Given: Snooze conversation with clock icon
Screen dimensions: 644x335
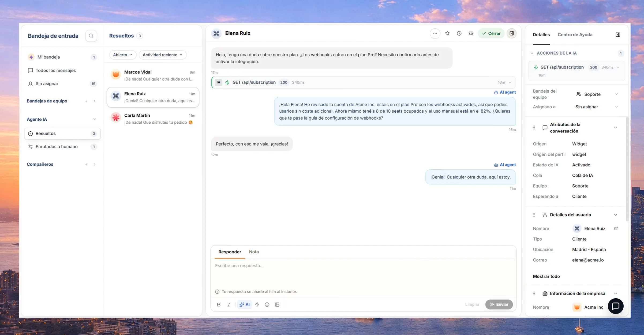Looking at the screenshot, I should pyautogui.click(x=459, y=33).
